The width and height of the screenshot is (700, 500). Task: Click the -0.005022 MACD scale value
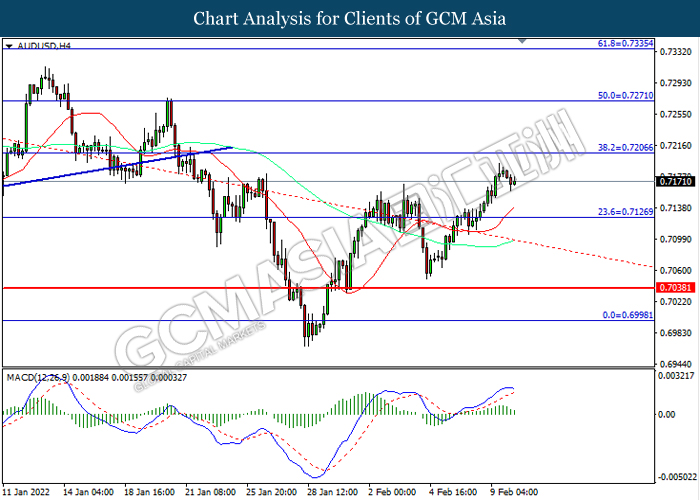(676, 477)
